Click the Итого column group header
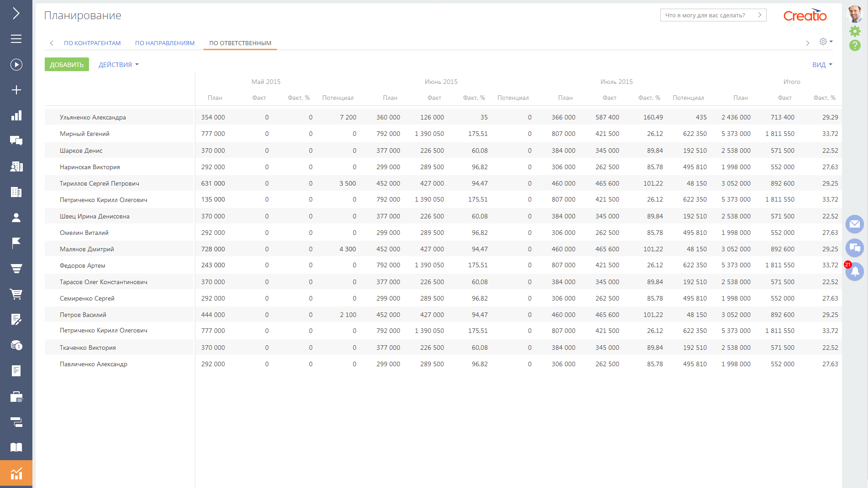 [792, 82]
